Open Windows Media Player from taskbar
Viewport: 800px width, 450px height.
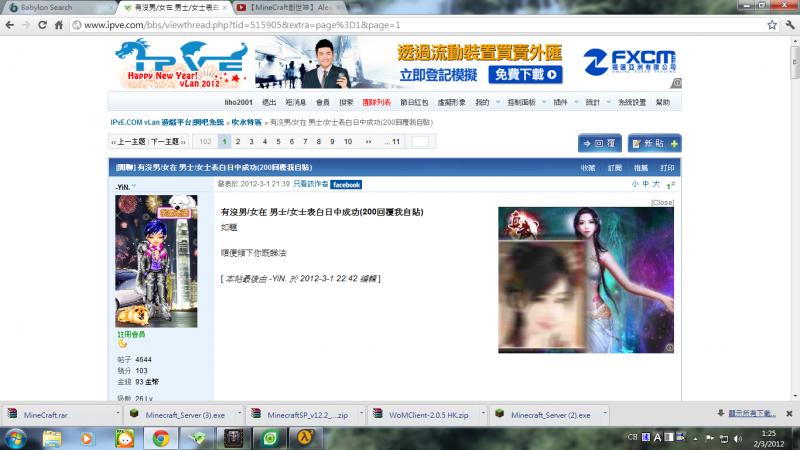point(87,437)
